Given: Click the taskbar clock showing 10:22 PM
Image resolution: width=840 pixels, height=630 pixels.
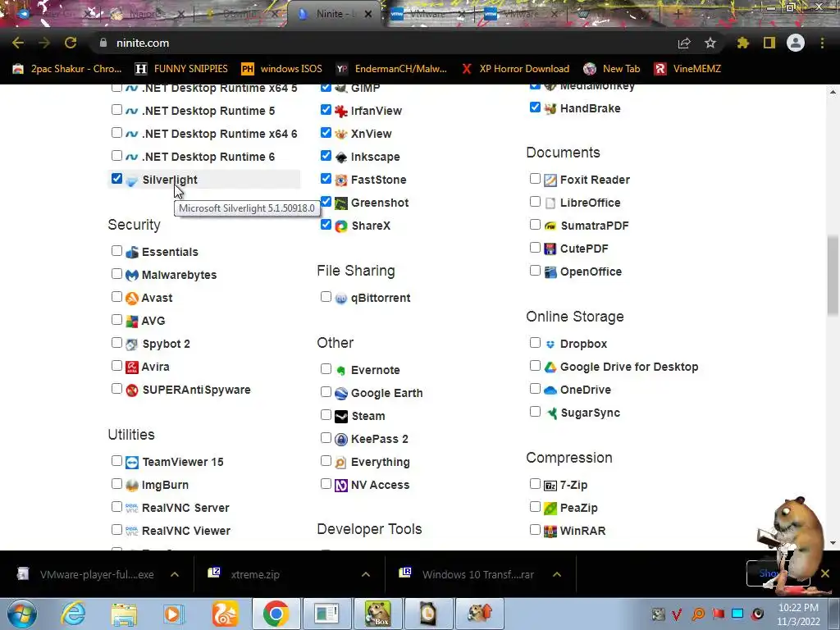Looking at the screenshot, I should tap(798, 614).
